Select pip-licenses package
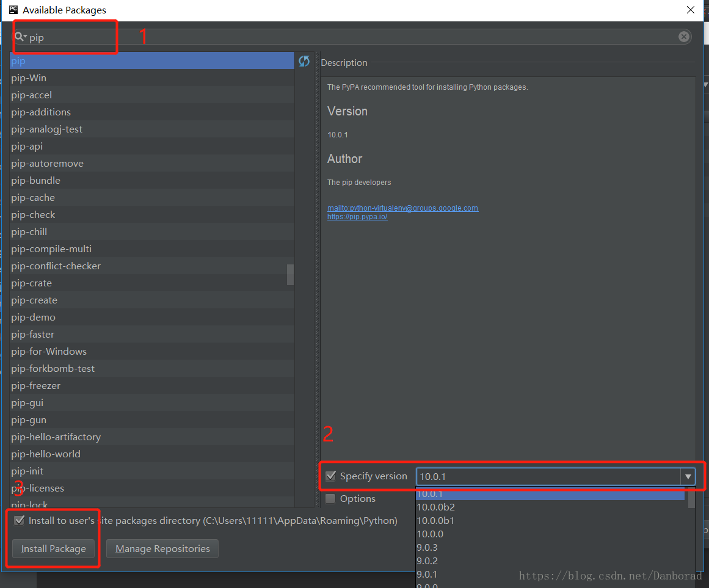Image resolution: width=709 pixels, height=588 pixels. [x=152, y=488]
